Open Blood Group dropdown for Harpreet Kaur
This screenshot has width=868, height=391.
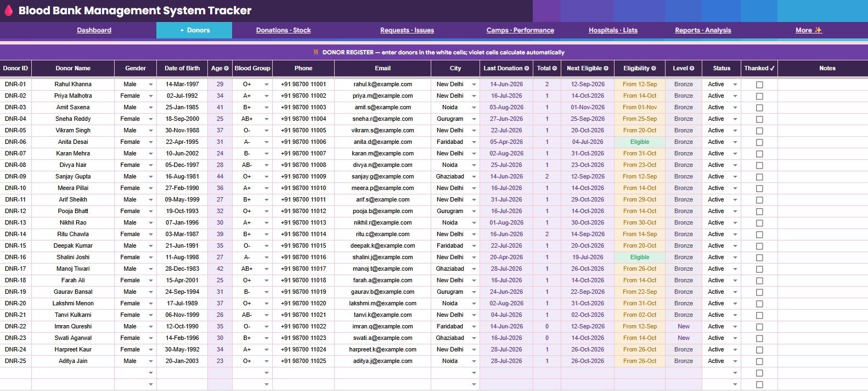point(267,350)
